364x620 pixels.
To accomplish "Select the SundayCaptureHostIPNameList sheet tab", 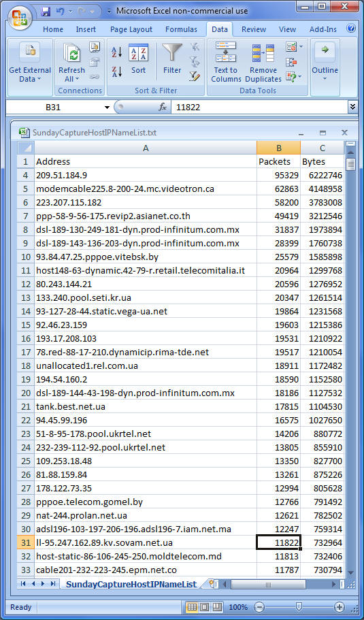I will (131, 585).
